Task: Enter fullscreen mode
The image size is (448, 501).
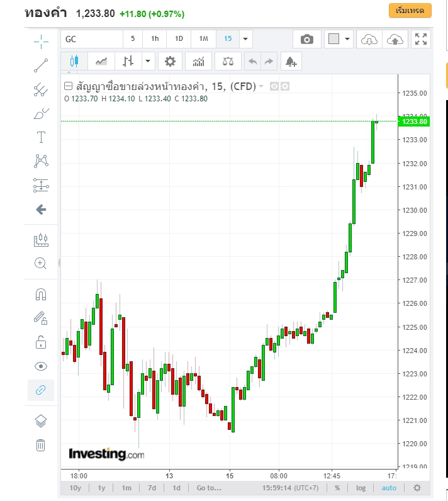Action: 421,39
